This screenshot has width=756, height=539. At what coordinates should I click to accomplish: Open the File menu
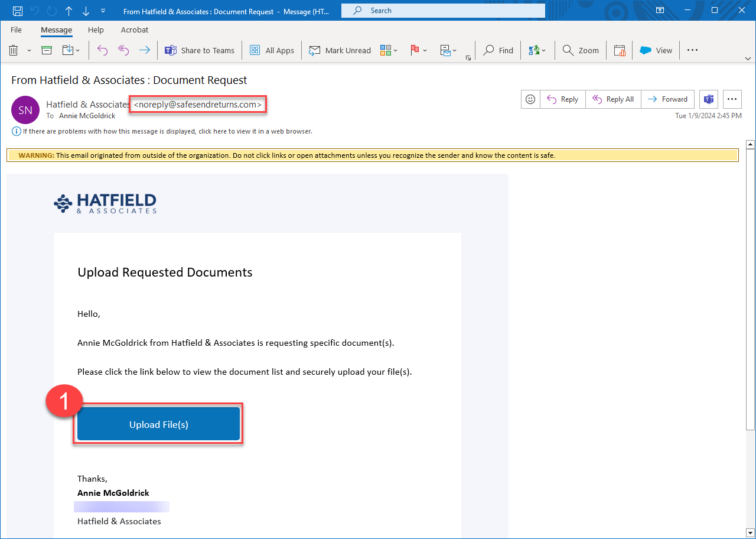(16, 30)
